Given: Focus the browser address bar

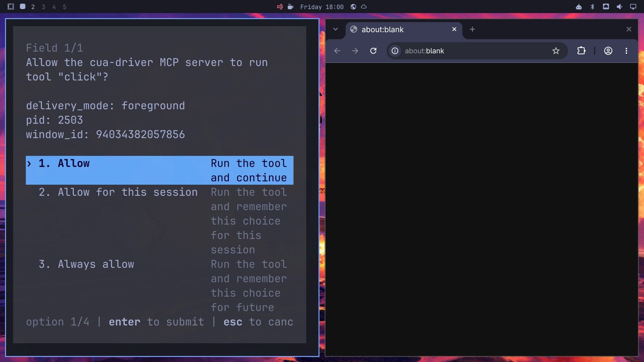Looking at the screenshot, I should (x=476, y=51).
